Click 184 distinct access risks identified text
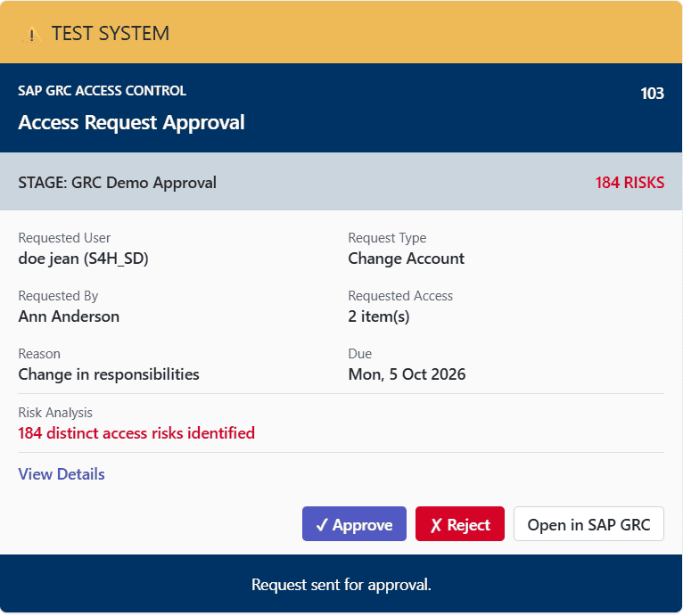683x616 pixels. pos(136,433)
